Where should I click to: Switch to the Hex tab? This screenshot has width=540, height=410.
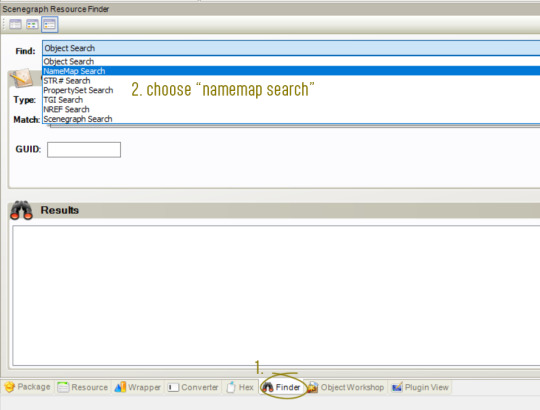pyautogui.click(x=240, y=387)
